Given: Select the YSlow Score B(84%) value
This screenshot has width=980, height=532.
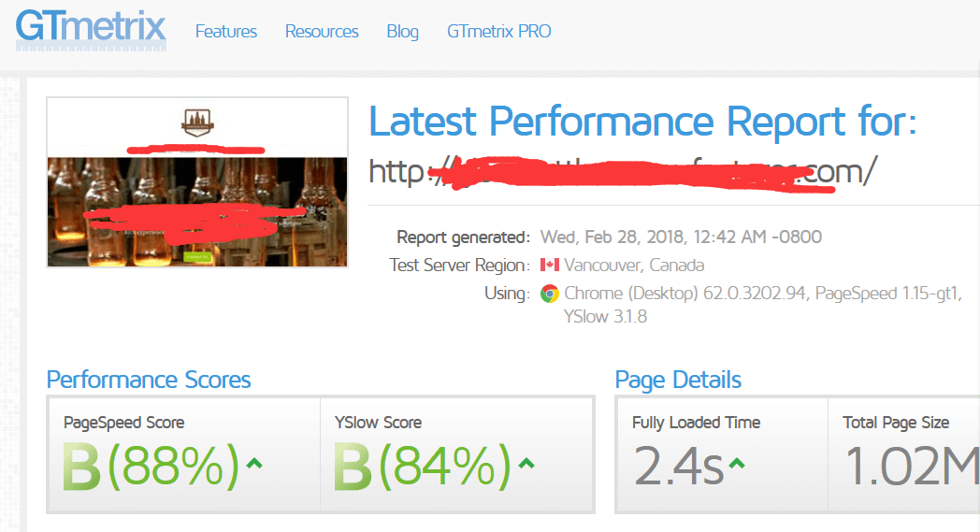Looking at the screenshot, I should point(423,465).
